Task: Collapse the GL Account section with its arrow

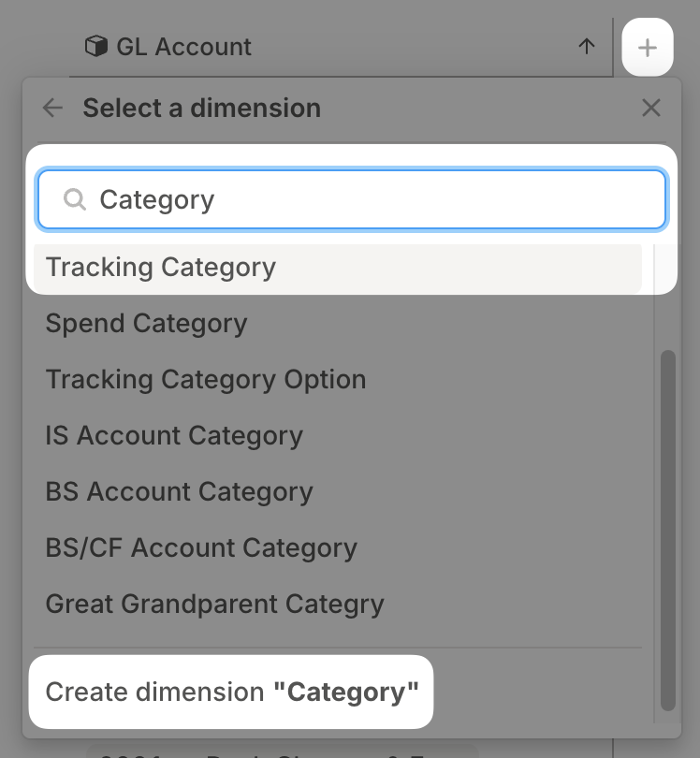Action: click(x=588, y=46)
